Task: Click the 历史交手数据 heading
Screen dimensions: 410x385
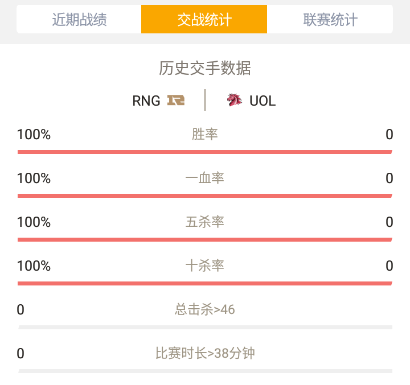Action: pyautogui.click(x=205, y=68)
